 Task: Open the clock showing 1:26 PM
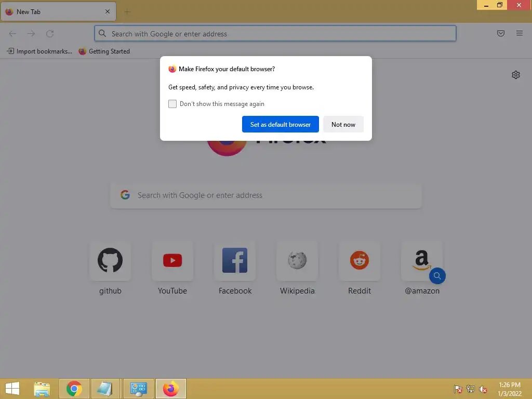click(x=510, y=389)
